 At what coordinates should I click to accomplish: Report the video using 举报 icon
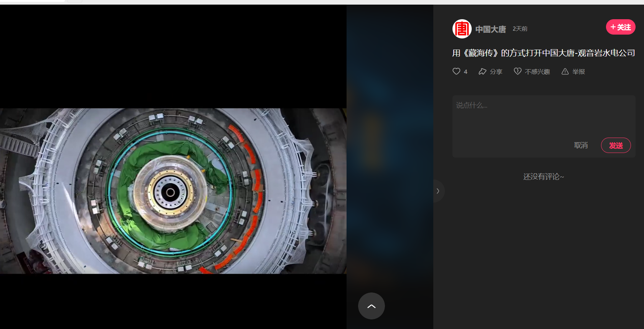565,71
